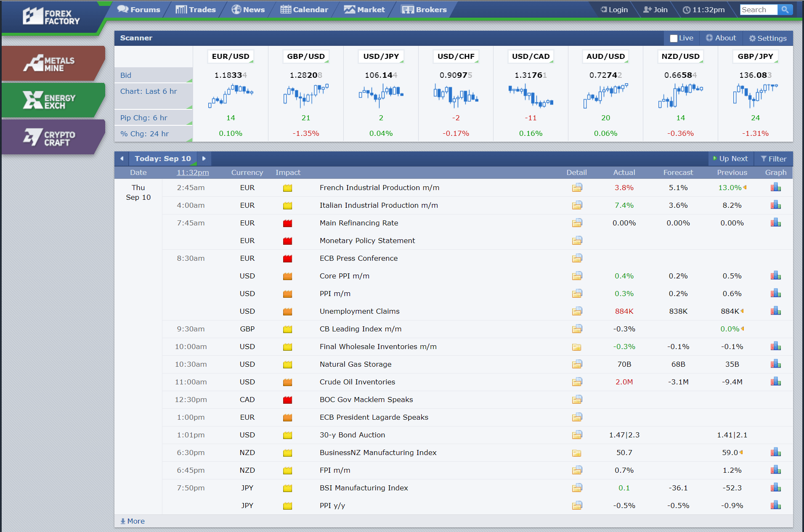
Task: Click the Up Next button
Action: [730, 159]
